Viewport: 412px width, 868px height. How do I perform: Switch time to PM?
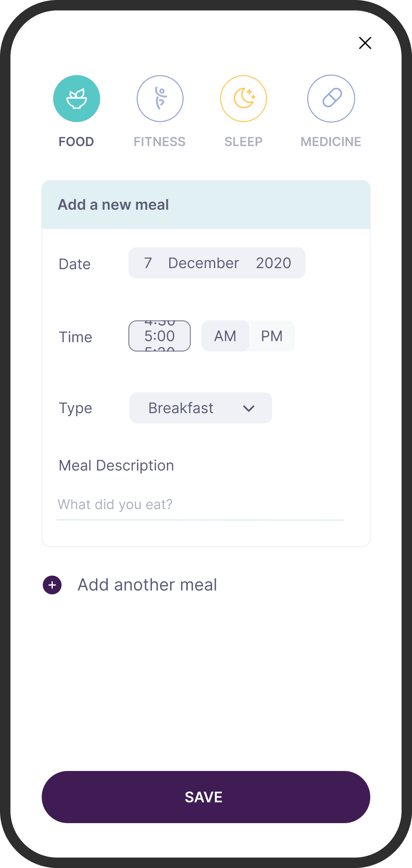coord(272,336)
